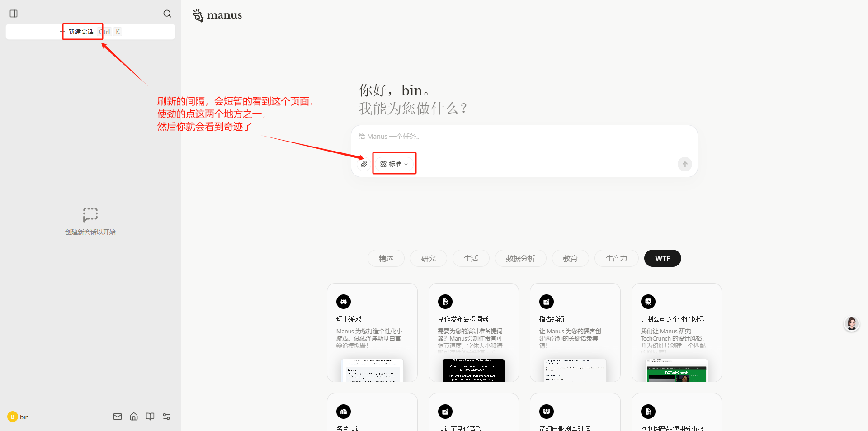Click the bin username label

click(x=24, y=417)
